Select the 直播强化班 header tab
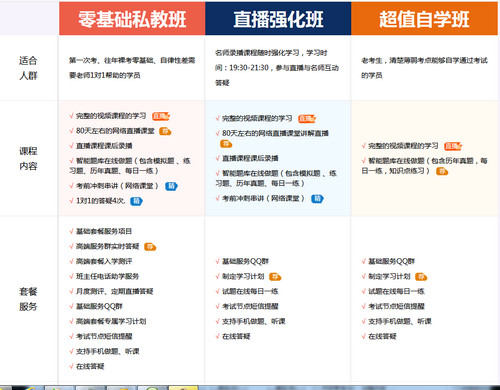The width and height of the screenshot is (500, 390). click(278, 18)
